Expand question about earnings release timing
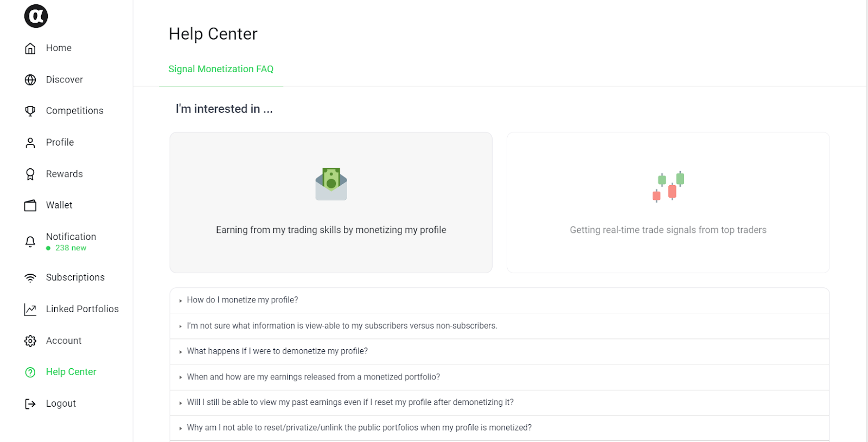Image resolution: width=868 pixels, height=442 pixels. click(313, 377)
